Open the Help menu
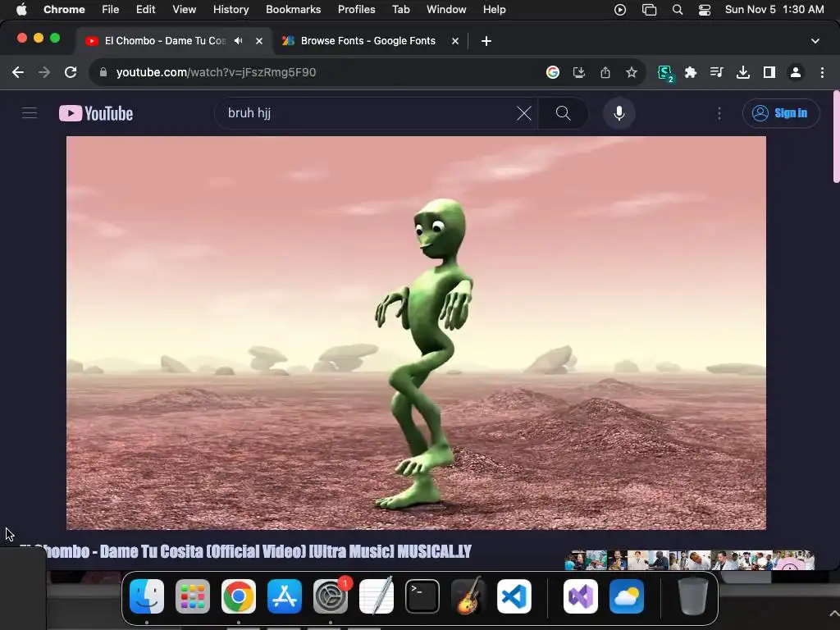840x630 pixels. pyautogui.click(x=494, y=9)
